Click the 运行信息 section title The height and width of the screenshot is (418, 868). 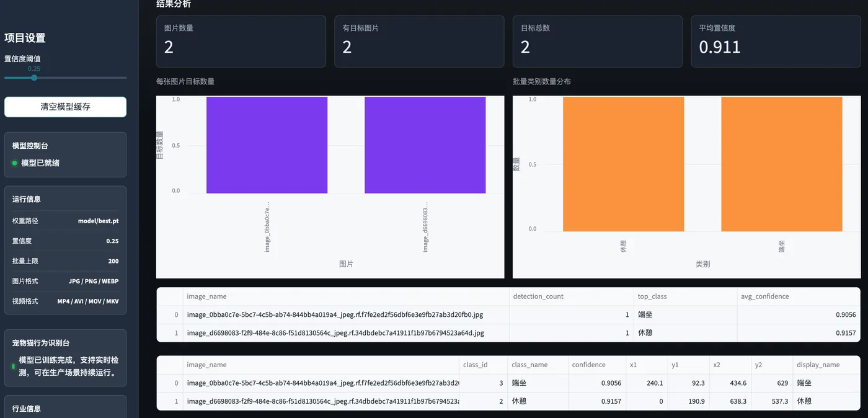pos(26,199)
